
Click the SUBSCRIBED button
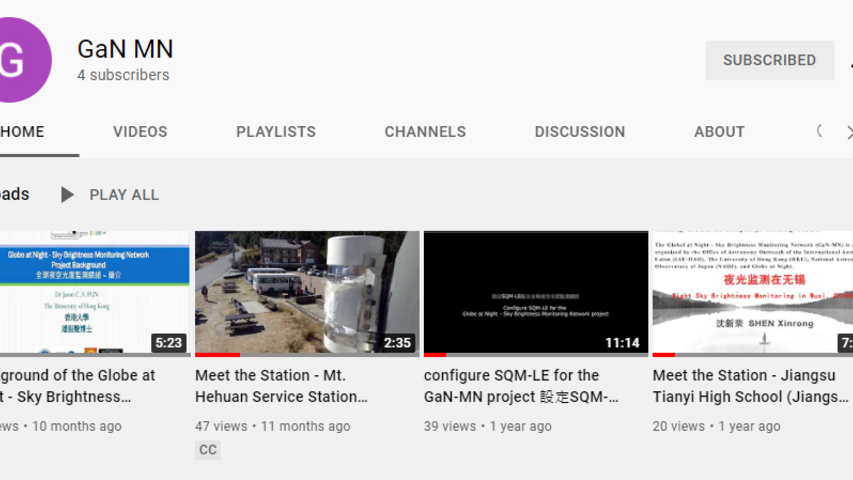click(x=770, y=60)
